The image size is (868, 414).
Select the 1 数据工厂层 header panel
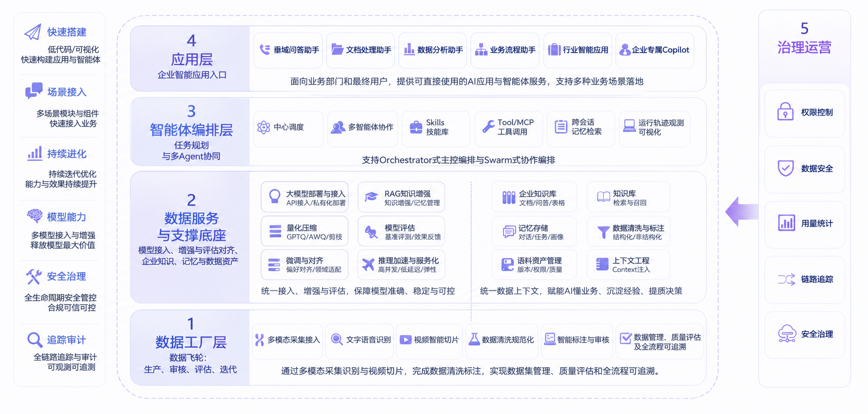[x=190, y=347]
